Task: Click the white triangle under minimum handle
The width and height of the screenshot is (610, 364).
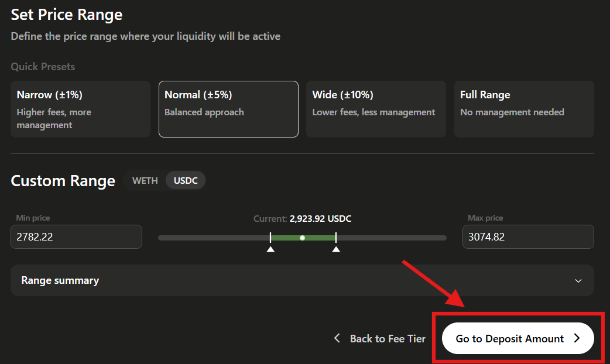Action: [x=270, y=249]
